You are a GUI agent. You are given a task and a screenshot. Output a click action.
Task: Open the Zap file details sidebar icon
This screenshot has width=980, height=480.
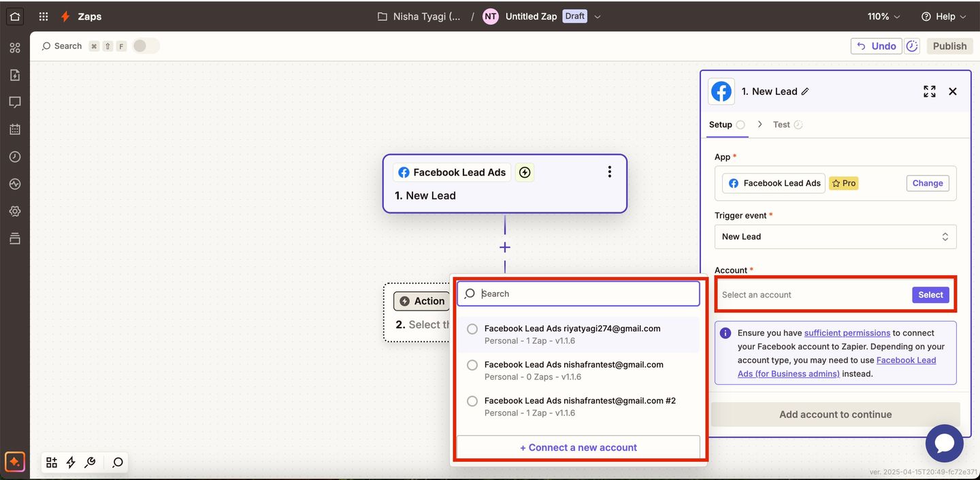click(15, 75)
